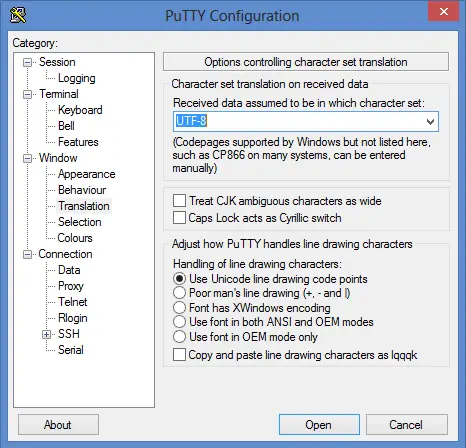
Task: Expand the SSH tree node
Action: (47, 334)
